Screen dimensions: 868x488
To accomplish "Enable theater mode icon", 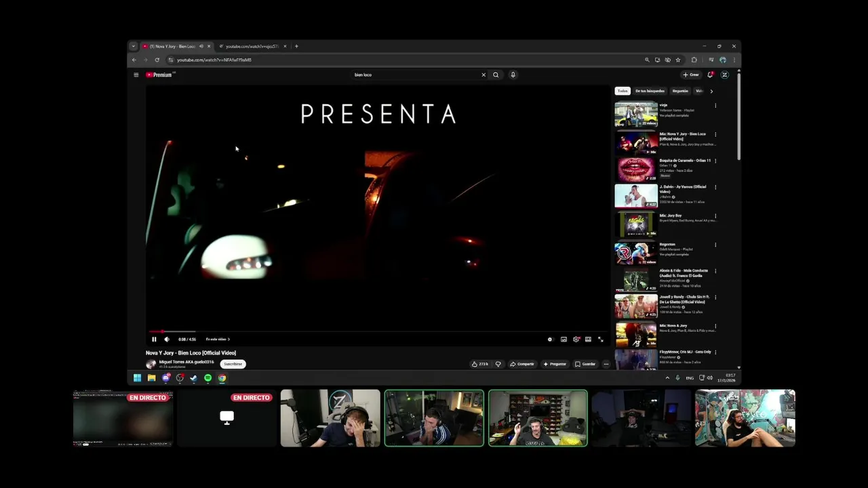I will pos(588,340).
